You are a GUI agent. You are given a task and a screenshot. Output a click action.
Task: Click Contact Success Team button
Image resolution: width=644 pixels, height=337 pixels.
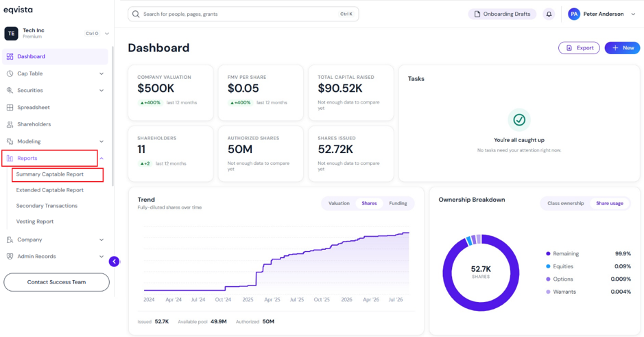(57, 282)
